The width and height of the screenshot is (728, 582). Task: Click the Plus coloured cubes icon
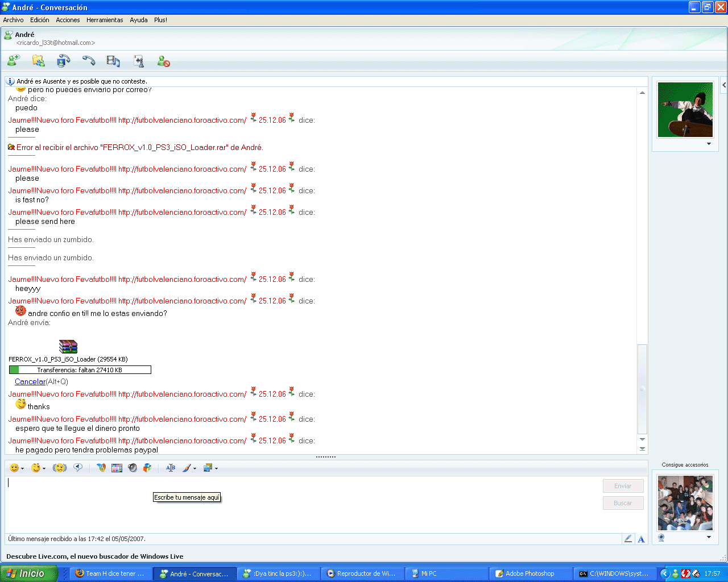pyautogui.click(x=148, y=468)
